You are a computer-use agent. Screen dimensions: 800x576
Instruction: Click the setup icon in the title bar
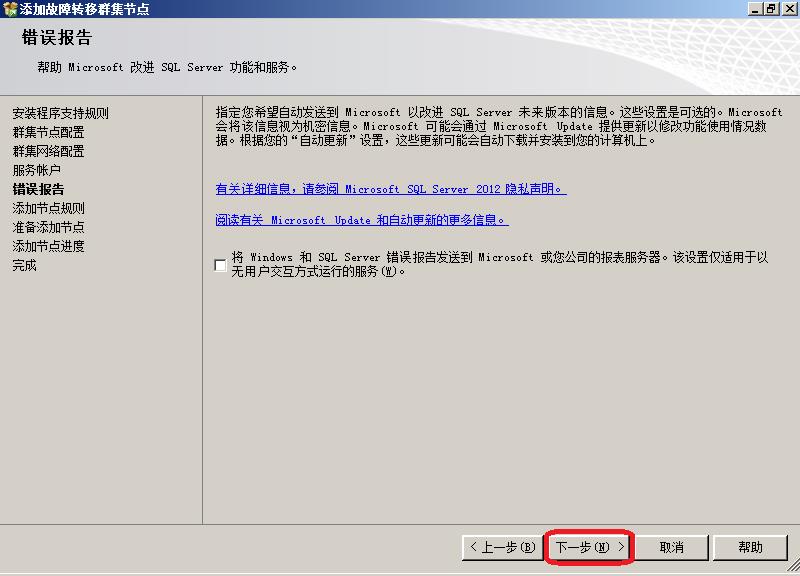[9, 9]
